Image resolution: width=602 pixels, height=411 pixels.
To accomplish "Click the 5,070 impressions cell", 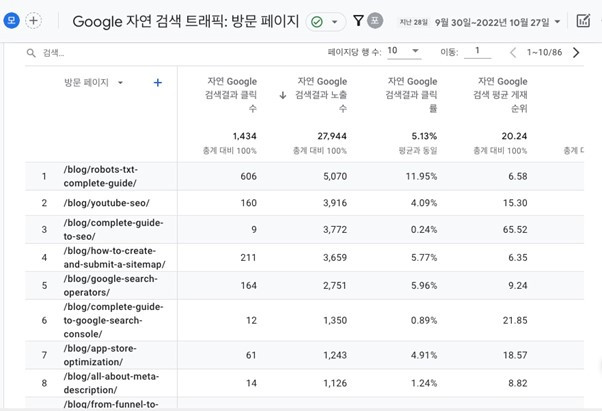I will [335, 176].
